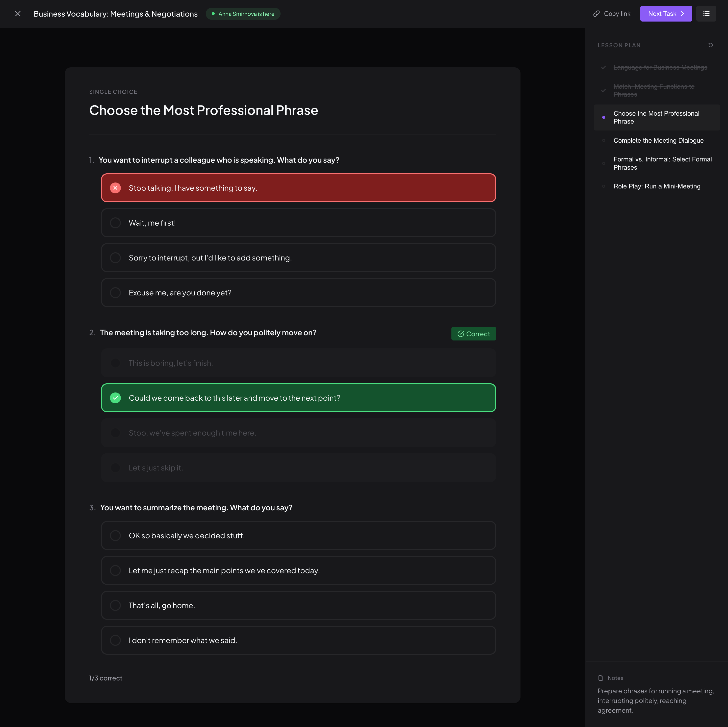
Task: Click the 'Choose the Most Professional Phrase' heading
Action: pos(204,110)
